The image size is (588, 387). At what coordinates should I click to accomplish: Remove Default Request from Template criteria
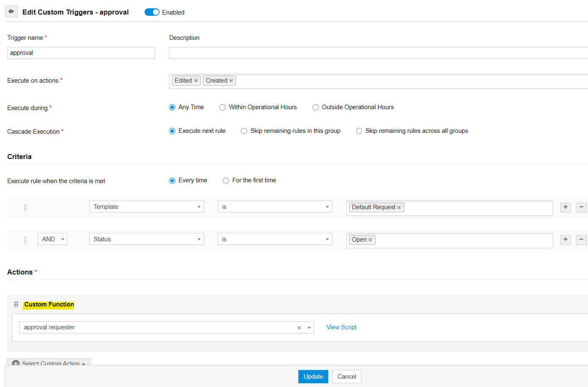399,208
